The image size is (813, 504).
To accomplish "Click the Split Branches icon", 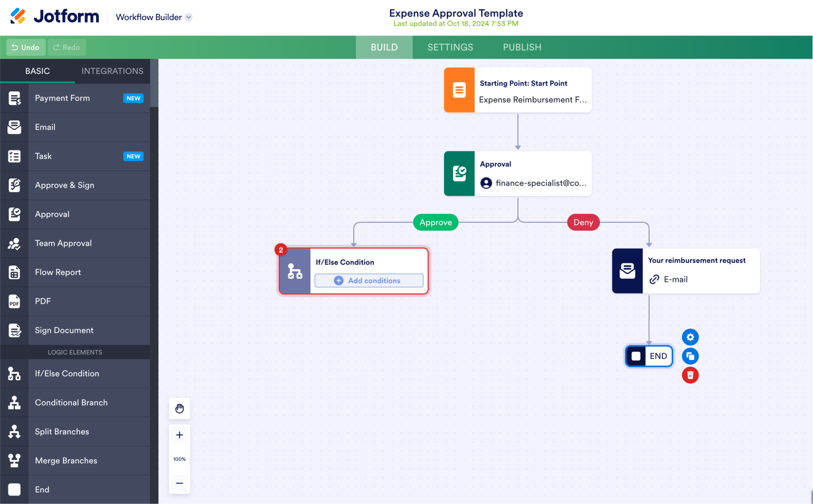I will coord(14,432).
